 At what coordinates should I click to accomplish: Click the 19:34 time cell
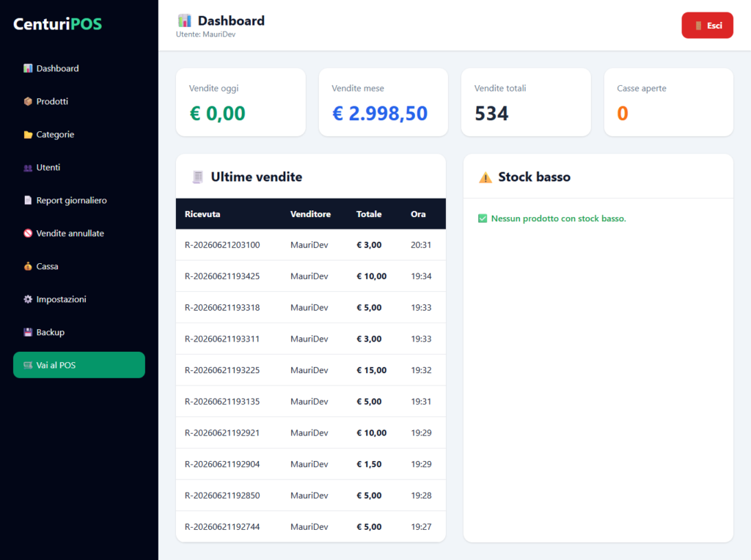(x=421, y=276)
